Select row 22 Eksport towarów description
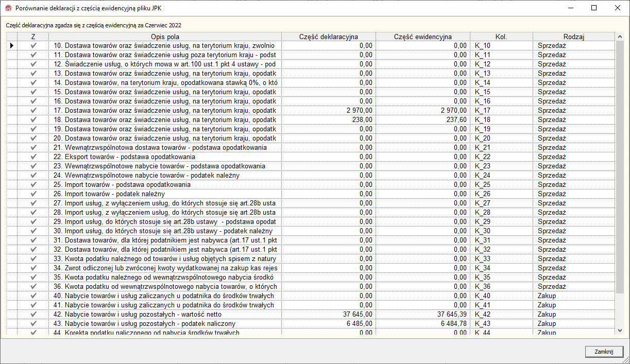Image resolution: width=630 pixels, height=364 pixels. [165, 157]
